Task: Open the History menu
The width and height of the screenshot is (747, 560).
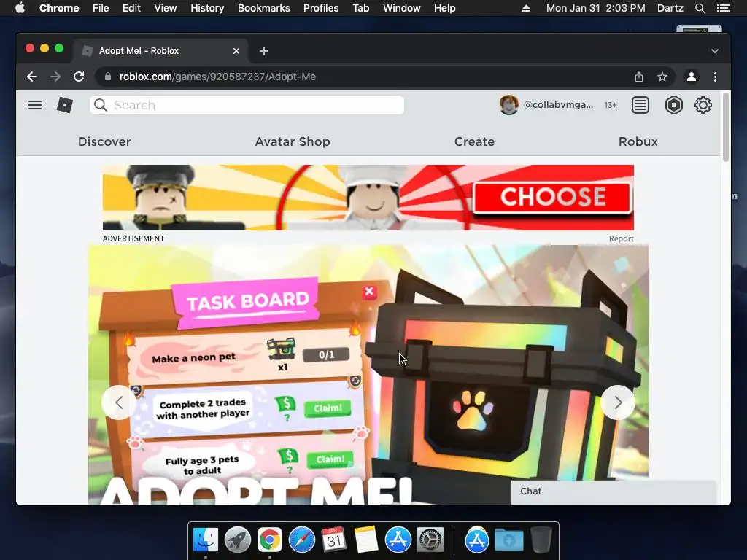Action: (x=207, y=8)
